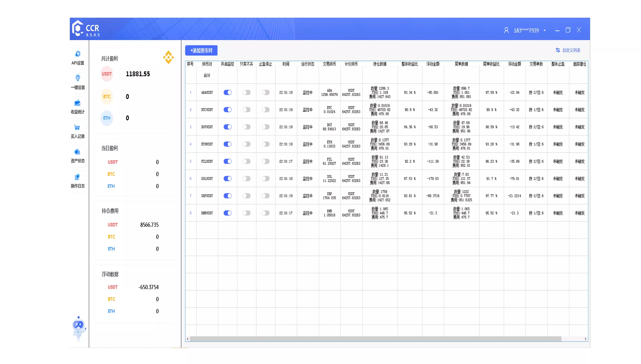The width and height of the screenshot is (641, 364).
Task: Click the horizontal scrollbar left arrow
Action: [x=188, y=339]
